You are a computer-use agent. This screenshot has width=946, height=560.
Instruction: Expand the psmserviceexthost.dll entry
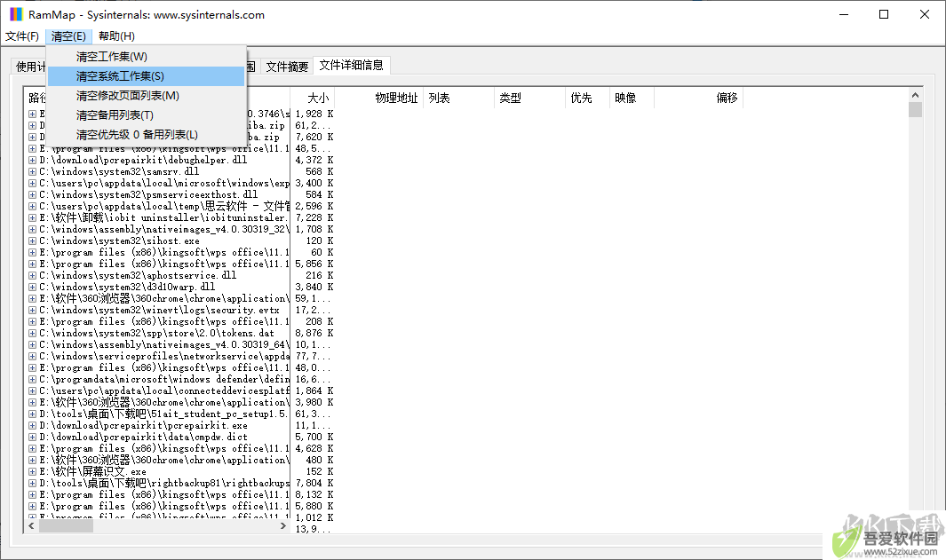click(33, 194)
